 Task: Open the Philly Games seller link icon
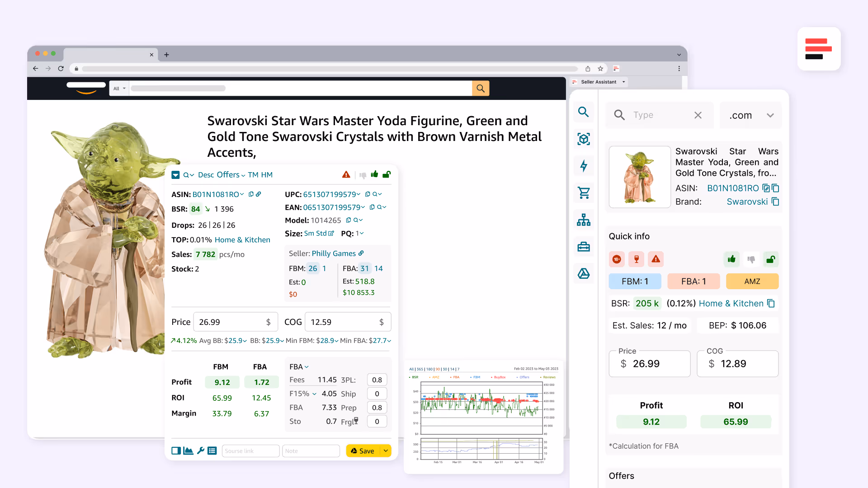pos(361,253)
